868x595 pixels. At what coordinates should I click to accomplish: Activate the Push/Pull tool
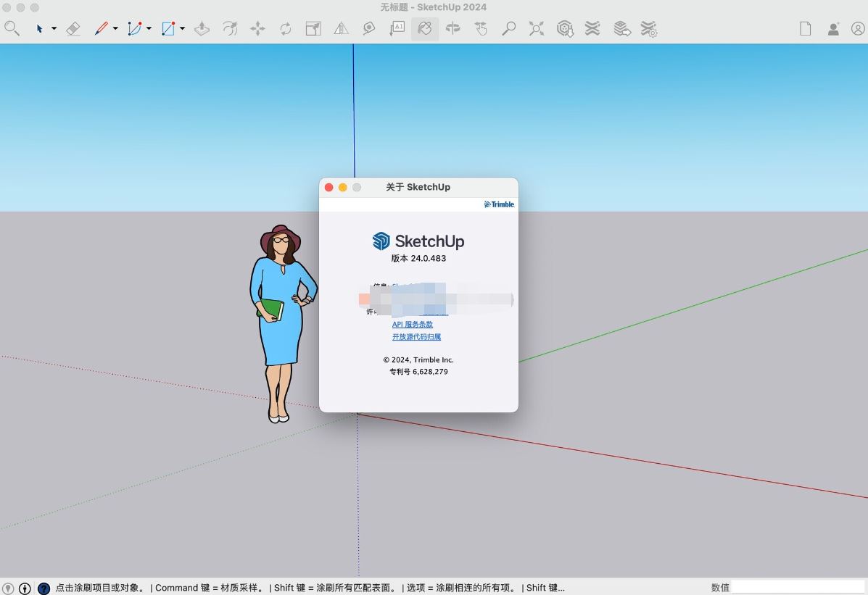[202, 28]
